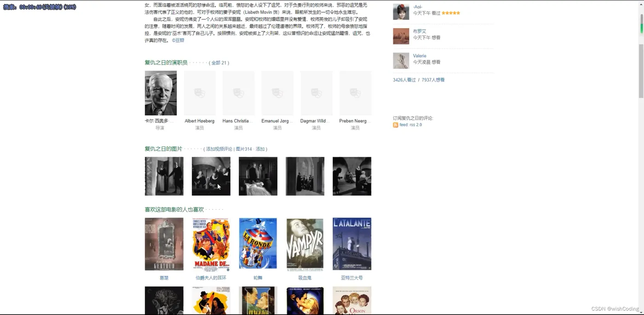644x315 pixels.
Task: Open the Dagmar Wild... actor name link
Action: pyautogui.click(x=316, y=121)
